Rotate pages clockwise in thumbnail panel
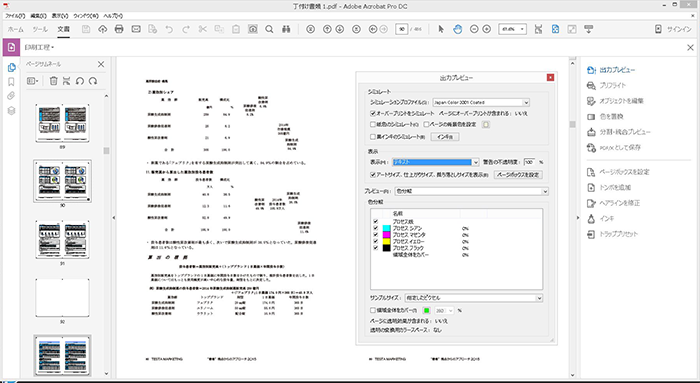The height and width of the screenshot is (383, 700). coord(93,81)
